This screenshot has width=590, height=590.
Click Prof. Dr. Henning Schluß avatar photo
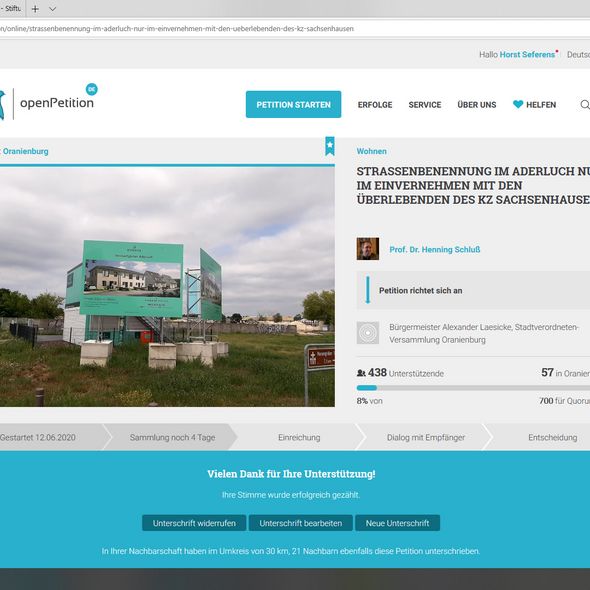click(x=368, y=249)
